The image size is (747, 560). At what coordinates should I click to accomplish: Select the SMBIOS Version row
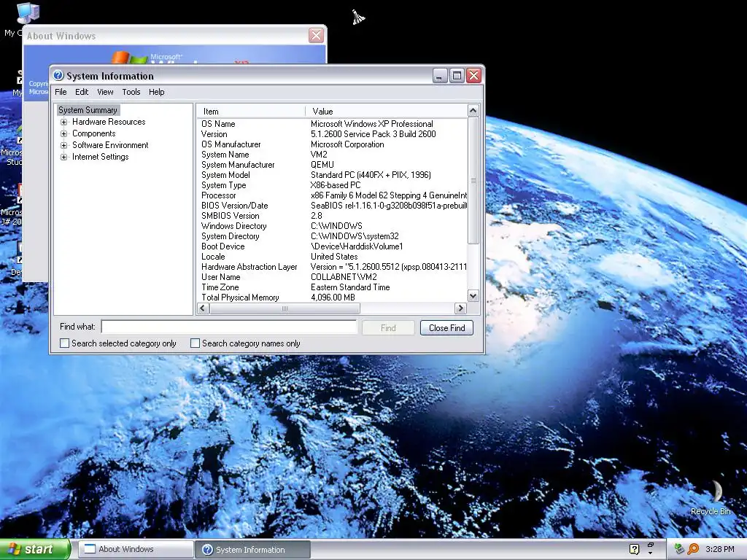tap(332, 216)
